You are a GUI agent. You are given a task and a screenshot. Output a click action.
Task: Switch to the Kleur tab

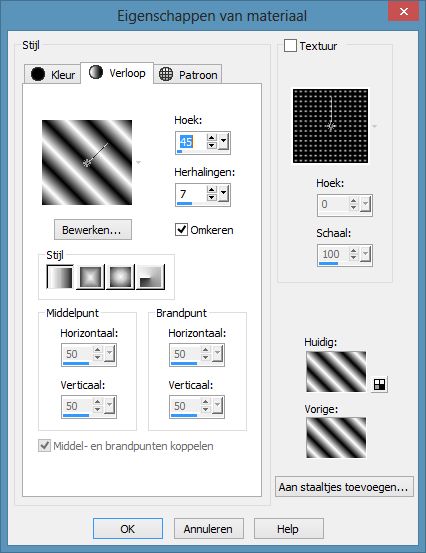pos(52,74)
